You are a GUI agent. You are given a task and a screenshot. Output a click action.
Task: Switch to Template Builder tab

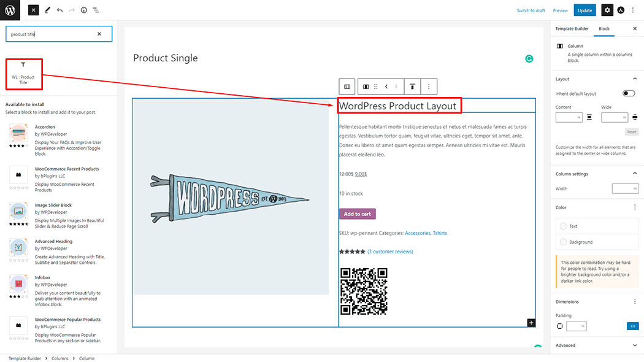pos(572,29)
